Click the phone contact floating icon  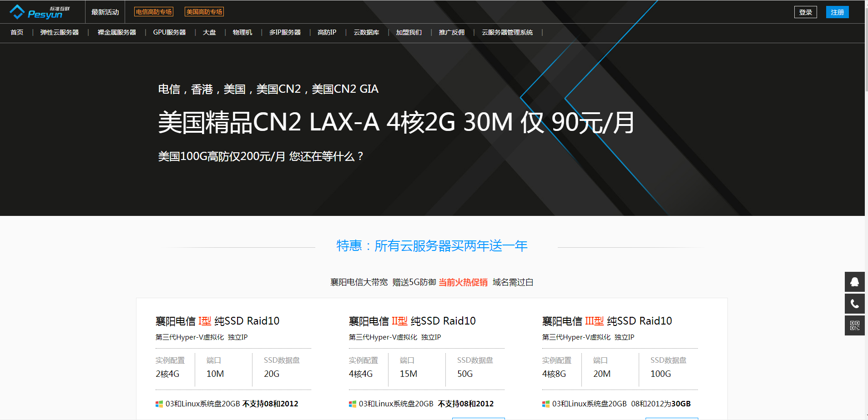click(x=854, y=304)
